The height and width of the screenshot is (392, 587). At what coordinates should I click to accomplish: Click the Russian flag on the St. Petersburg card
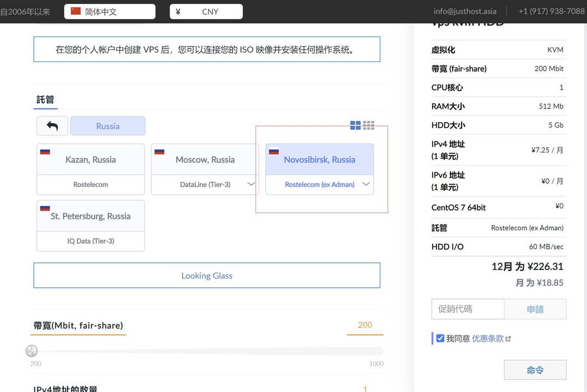coord(45,208)
